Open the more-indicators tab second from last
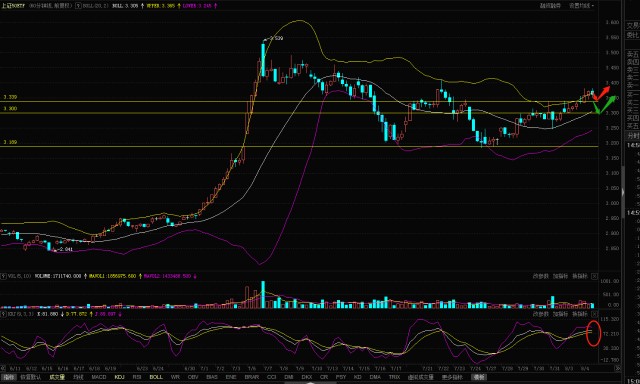 452,377
